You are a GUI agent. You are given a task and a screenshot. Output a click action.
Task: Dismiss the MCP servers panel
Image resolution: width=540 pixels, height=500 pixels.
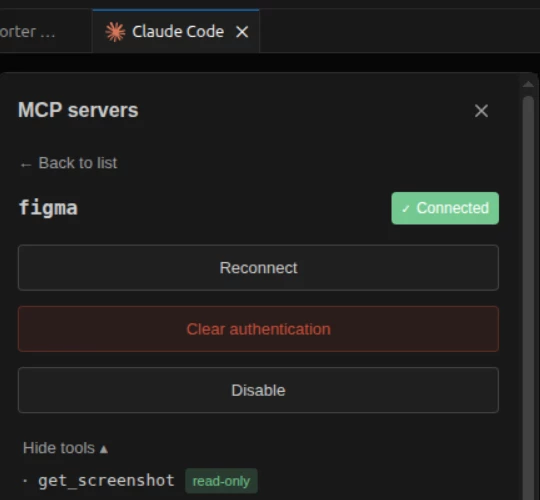pyautogui.click(x=481, y=111)
